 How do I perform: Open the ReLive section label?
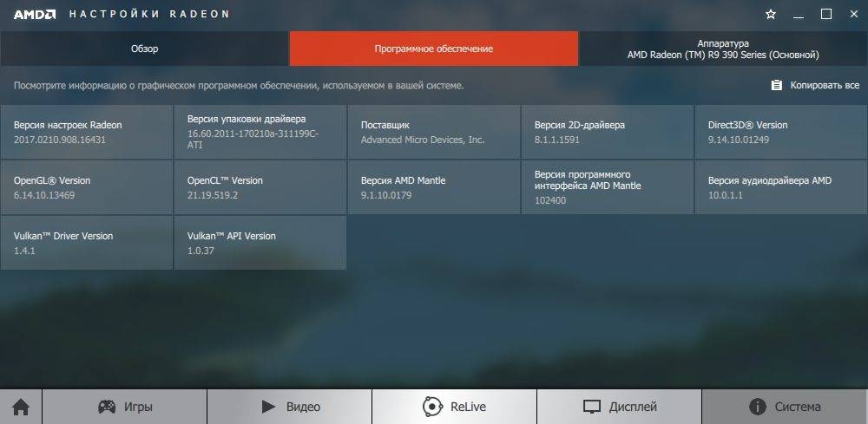[x=469, y=408]
